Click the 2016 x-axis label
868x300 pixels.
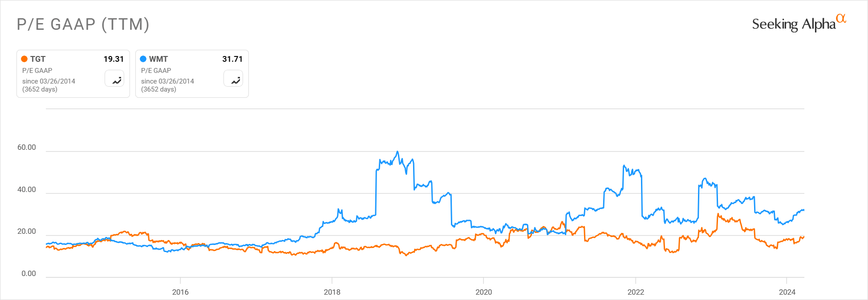tap(180, 292)
